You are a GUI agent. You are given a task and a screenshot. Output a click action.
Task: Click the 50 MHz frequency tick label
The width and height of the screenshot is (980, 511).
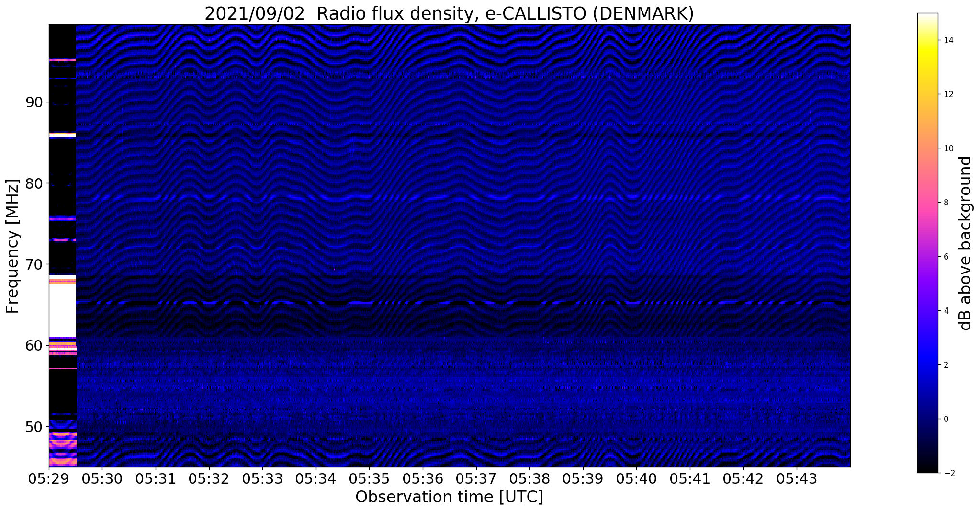click(34, 426)
